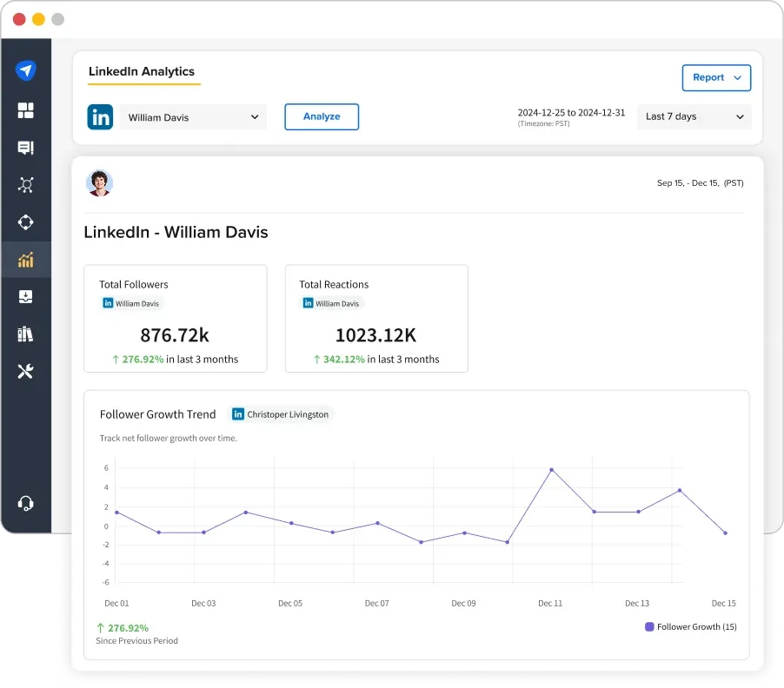This screenshot has width=784, height=688.
Task: Click the LinkedIn badge beside the account selector
Action: coord(100,116)
